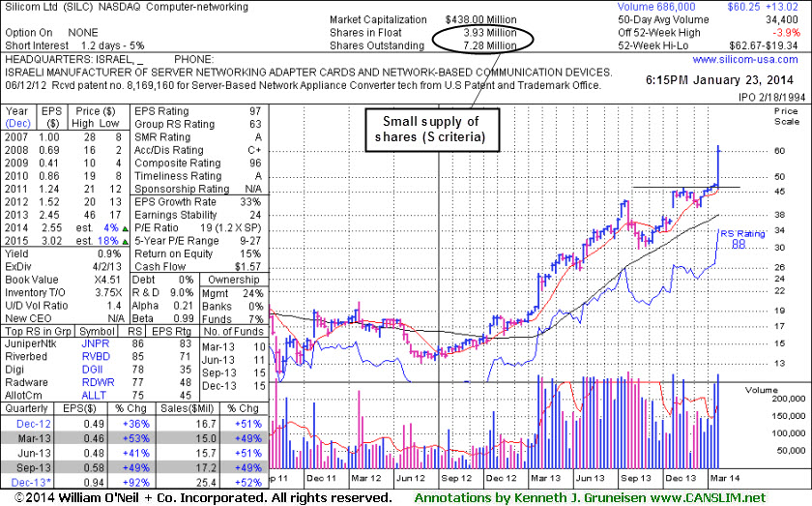Click the Book Value X4.51 entry
Image resolution: width=812 pixels, height=506 pixels.
[63, 280]
